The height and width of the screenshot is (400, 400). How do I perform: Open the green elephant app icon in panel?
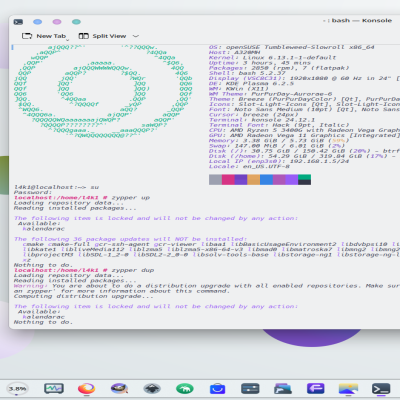185,388
